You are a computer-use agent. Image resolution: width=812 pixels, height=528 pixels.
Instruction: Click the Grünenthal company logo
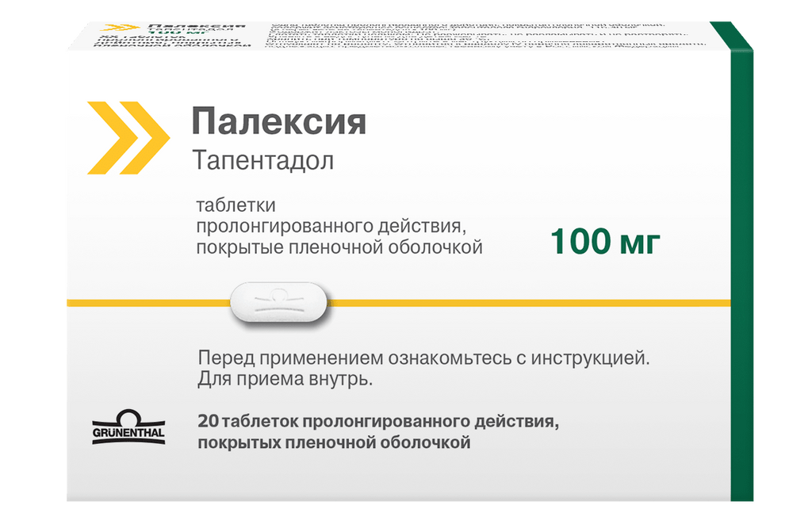(128, 427)
